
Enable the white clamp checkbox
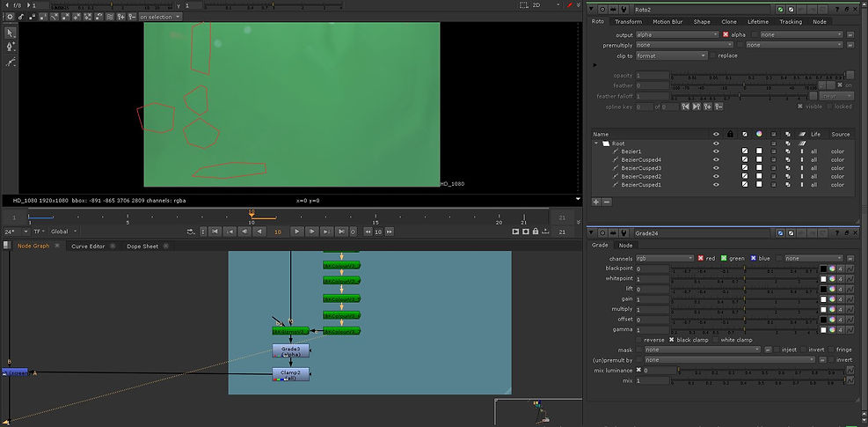716,340
